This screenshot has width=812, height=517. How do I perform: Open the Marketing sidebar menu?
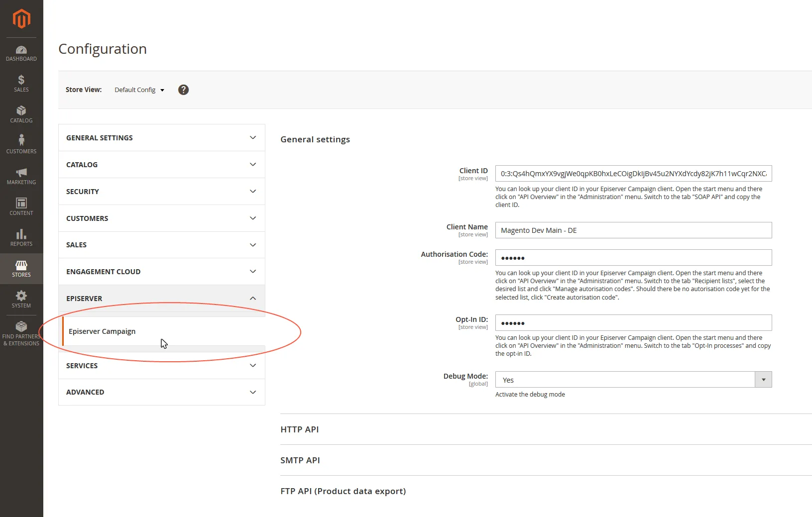(x=21, y=176)
